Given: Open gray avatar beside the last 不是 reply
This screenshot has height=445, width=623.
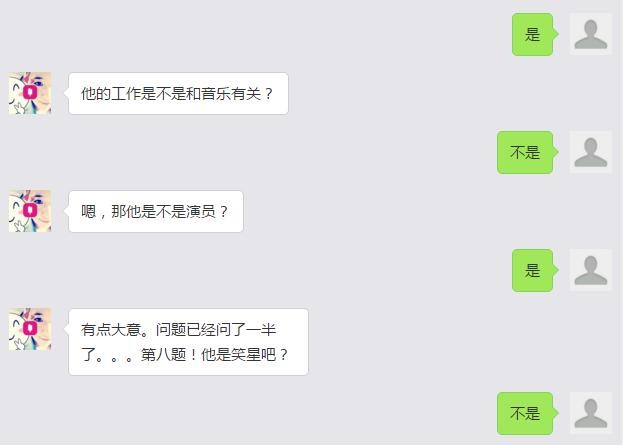Looking at the screenshot, I should [x=590, y=413].
